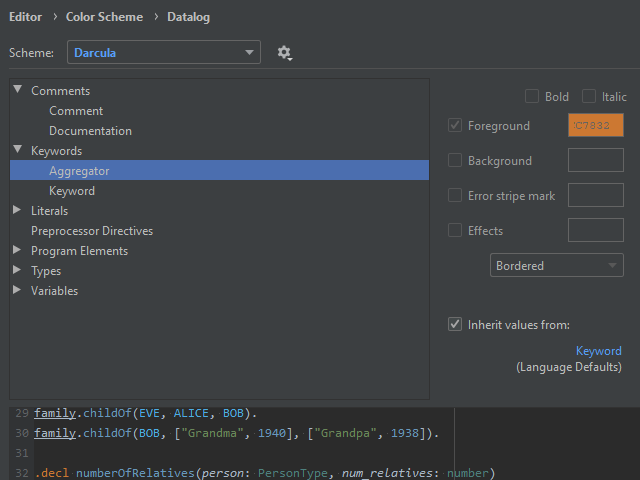640x480 pixels.
Task: Click PersonType in the code preview
Action: (x=293, y=473)
